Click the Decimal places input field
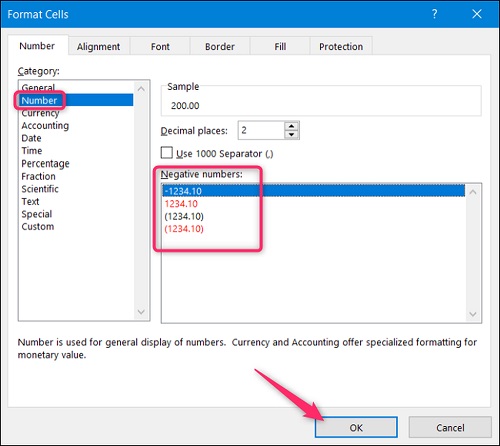Image resolution: width=500 pixels, height=446 pixels. click(x=261, y=130)
